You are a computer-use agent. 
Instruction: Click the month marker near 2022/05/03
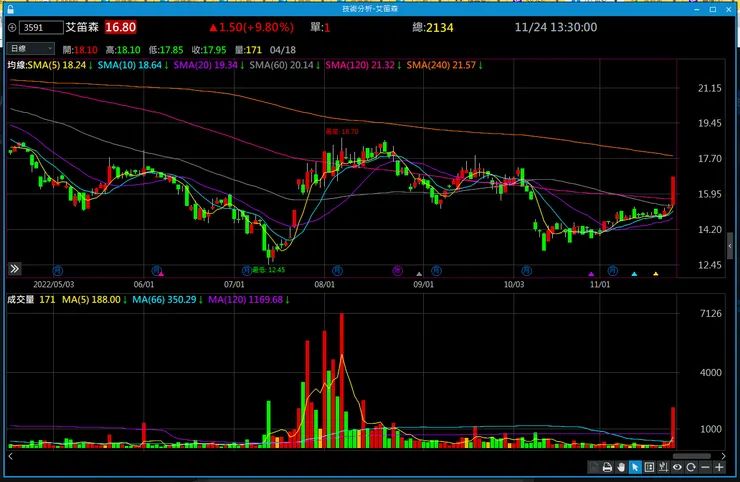tap(58, 271)
